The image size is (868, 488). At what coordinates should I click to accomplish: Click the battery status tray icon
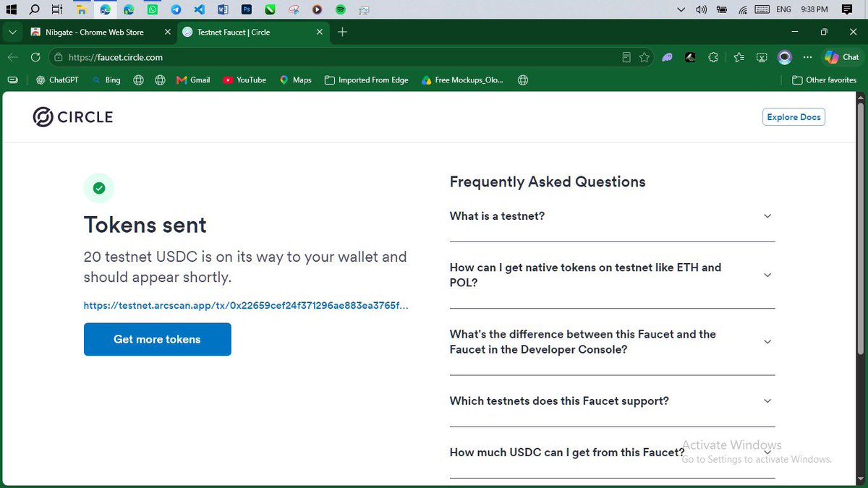click(x=722, y=9)
